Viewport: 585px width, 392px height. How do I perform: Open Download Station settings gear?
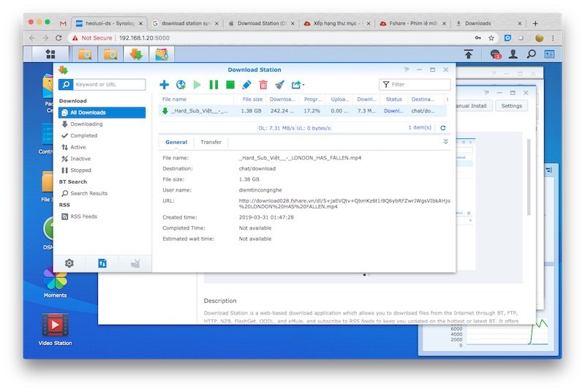pos(69,263)
